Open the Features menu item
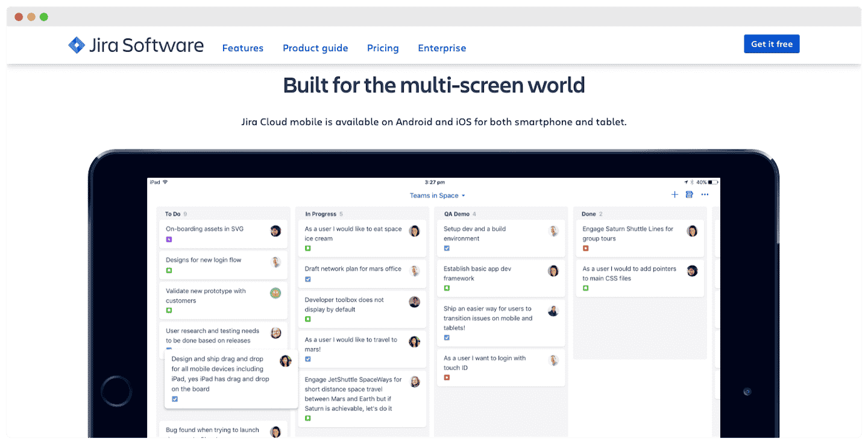Viewport: 868px width, 444px height. coord(243,48)
